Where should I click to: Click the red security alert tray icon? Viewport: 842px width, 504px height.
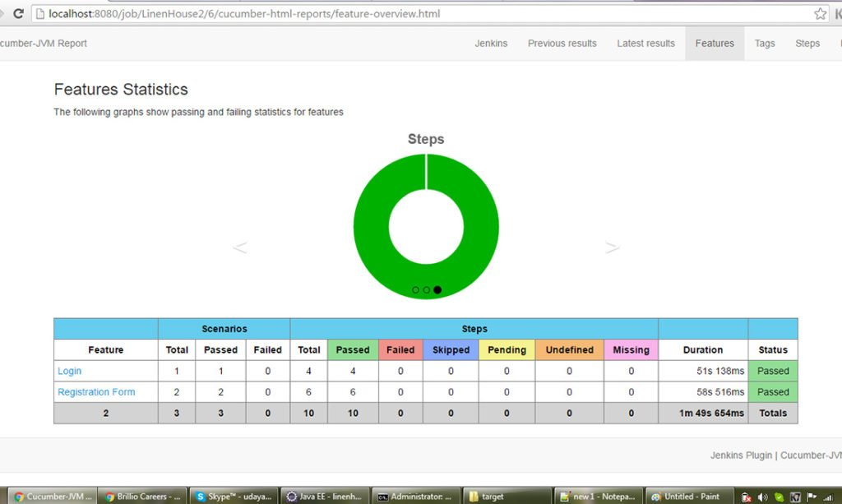pyautogui.click(x=747, y=497)
